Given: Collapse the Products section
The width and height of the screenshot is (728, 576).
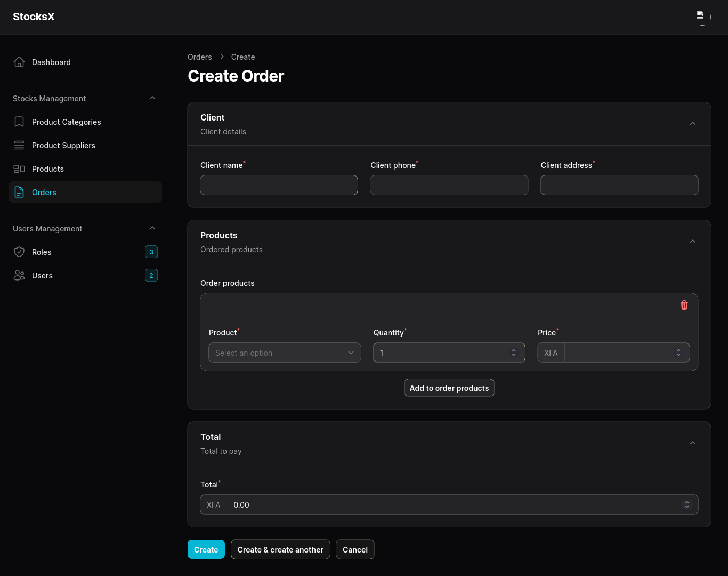Looking at the screenshot, I should tap(693, 242).
